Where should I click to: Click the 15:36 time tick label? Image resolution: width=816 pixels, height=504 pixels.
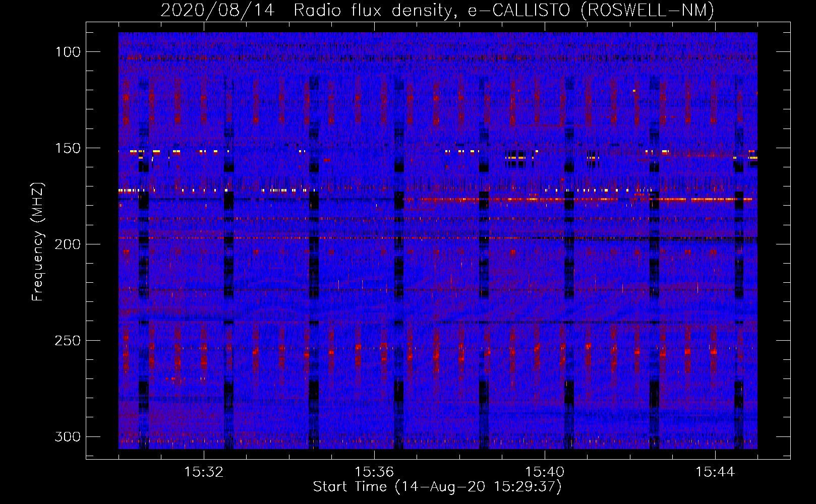tap(374, 472)
